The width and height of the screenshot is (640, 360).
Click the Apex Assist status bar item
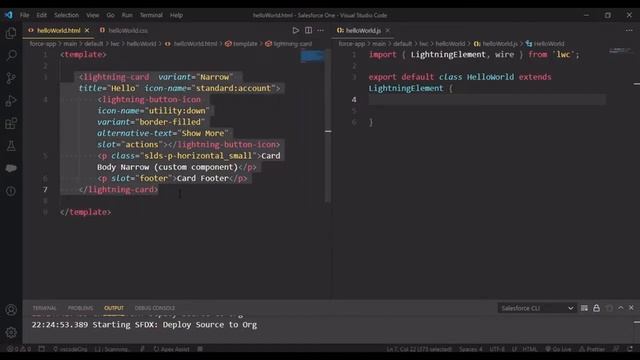172,349
